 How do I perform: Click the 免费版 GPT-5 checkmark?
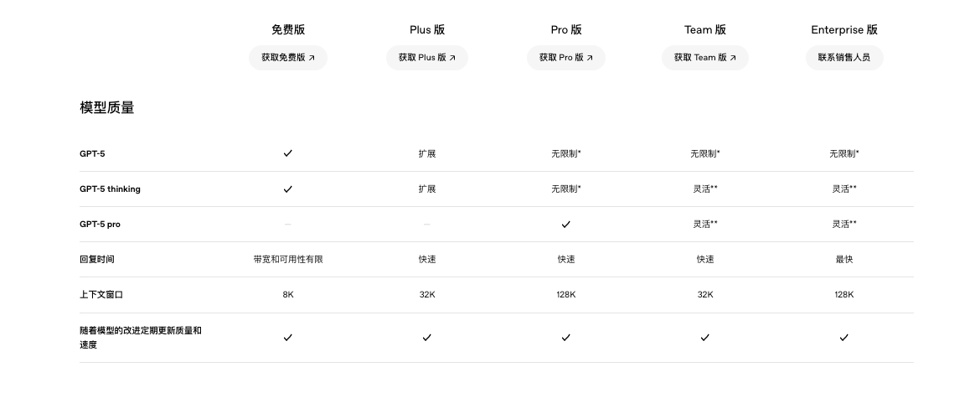(x=287, y=153)
